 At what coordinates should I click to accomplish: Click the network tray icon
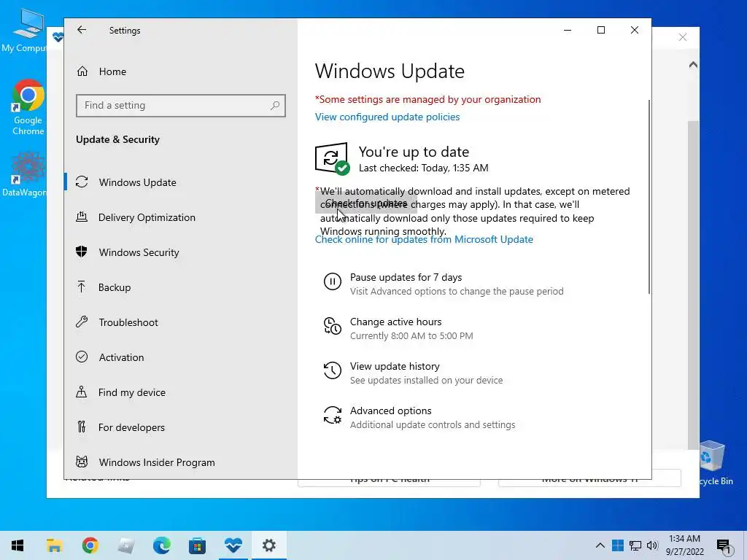(635, 545)
